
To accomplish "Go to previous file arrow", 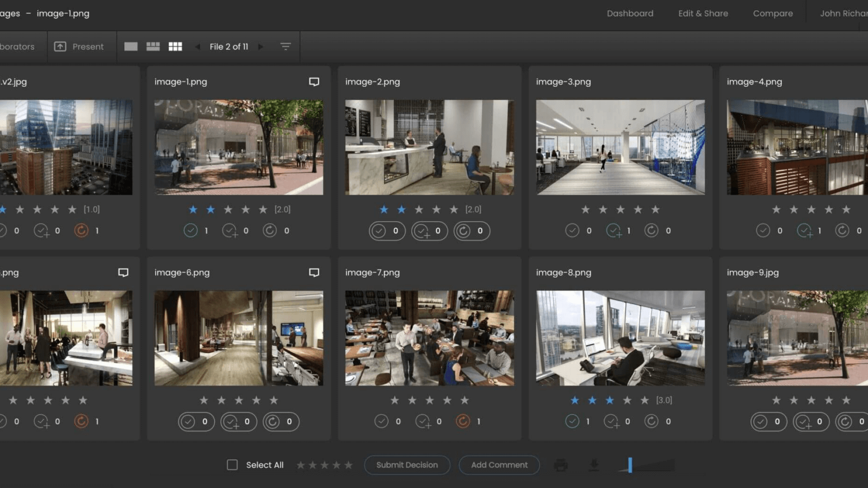I will [x=197, y=47].
